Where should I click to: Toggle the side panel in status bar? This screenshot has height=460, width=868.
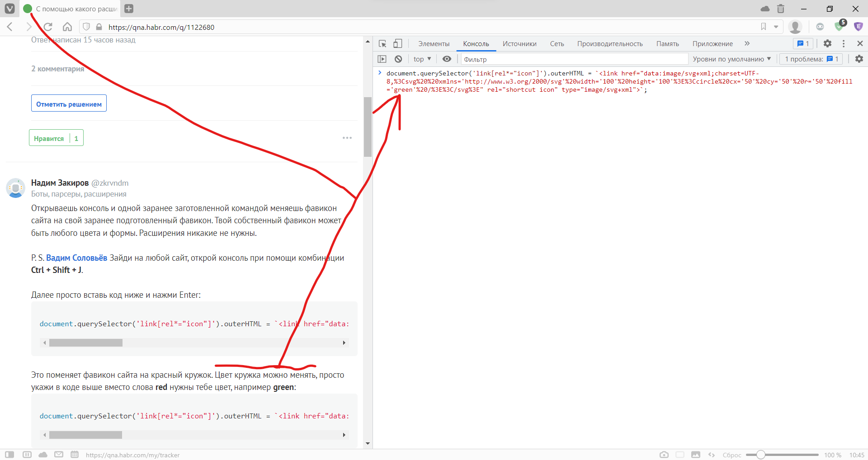coord(9,455)
